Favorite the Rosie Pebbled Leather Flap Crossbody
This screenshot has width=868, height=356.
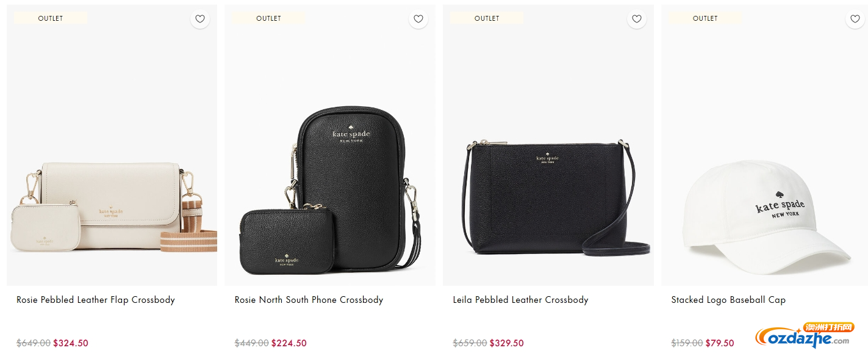coord(200,19)
